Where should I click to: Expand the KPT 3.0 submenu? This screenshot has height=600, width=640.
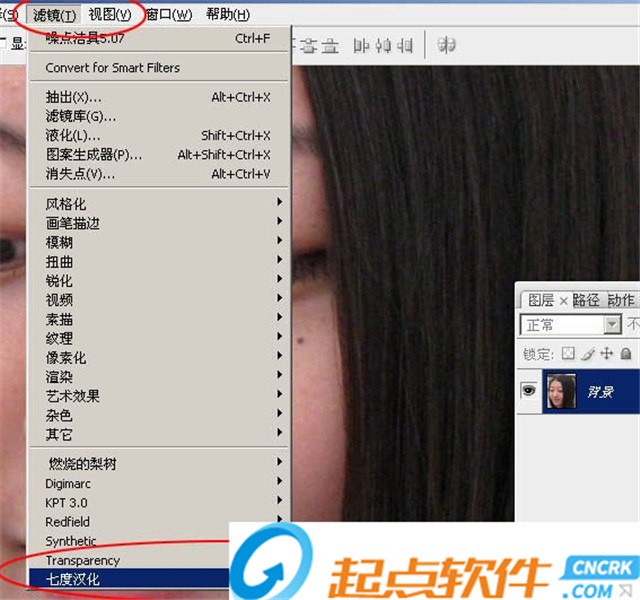coord(159,502)
